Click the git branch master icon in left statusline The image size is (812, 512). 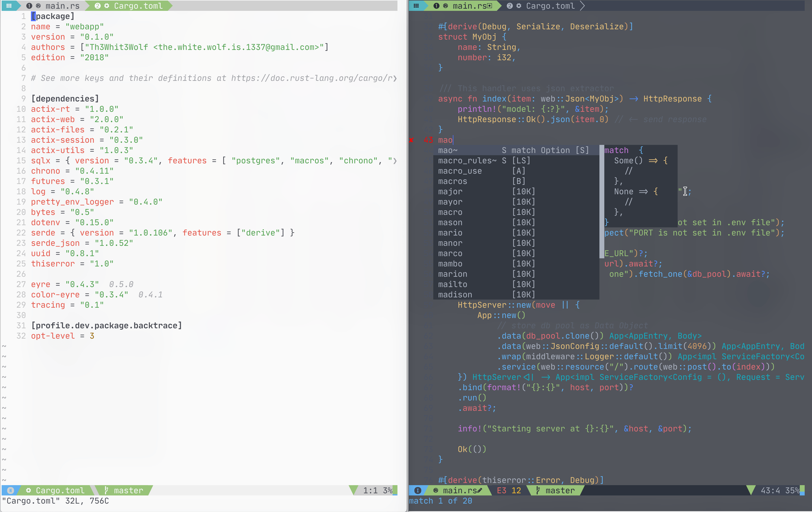click(x=107, y=490)
